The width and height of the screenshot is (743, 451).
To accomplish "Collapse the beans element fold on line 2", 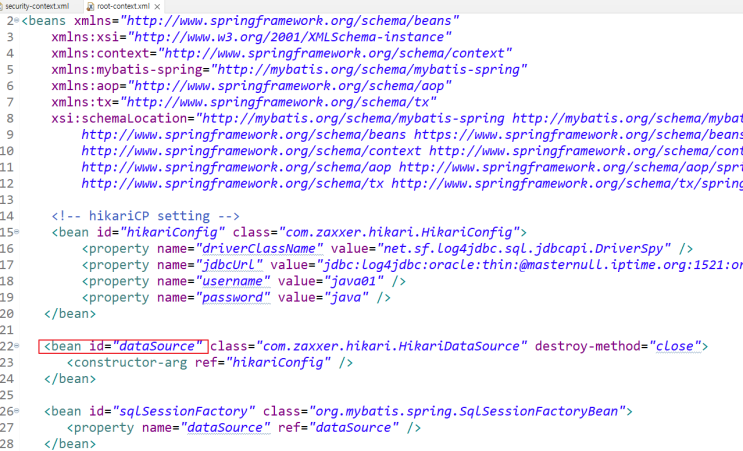I will click(x=17, y=20).
